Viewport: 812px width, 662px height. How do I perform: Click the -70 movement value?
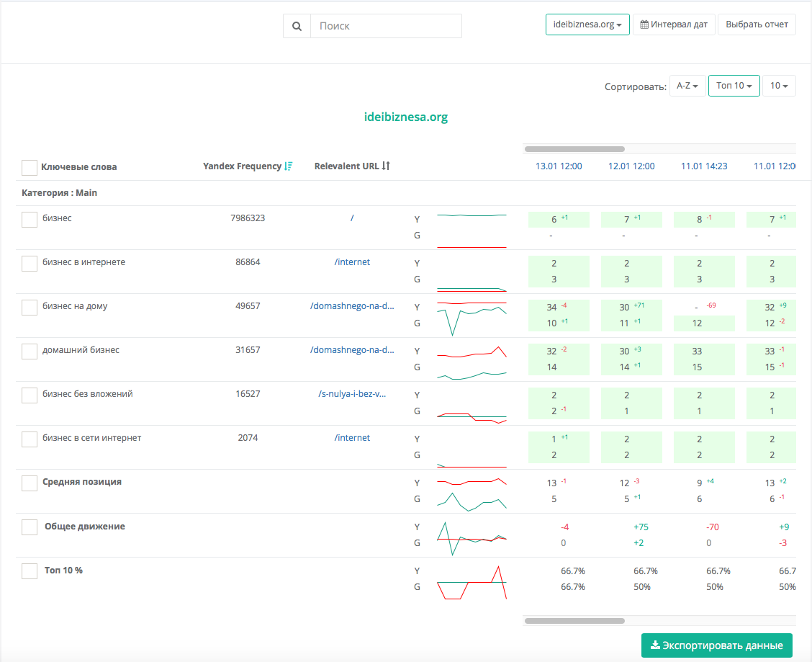coord(713,527)
